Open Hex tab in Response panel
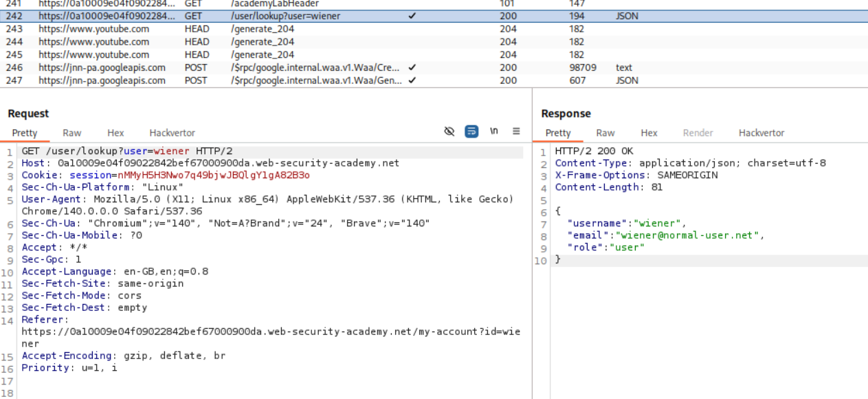This screenshot has width=868, height=399. click(x=649, y=133)
